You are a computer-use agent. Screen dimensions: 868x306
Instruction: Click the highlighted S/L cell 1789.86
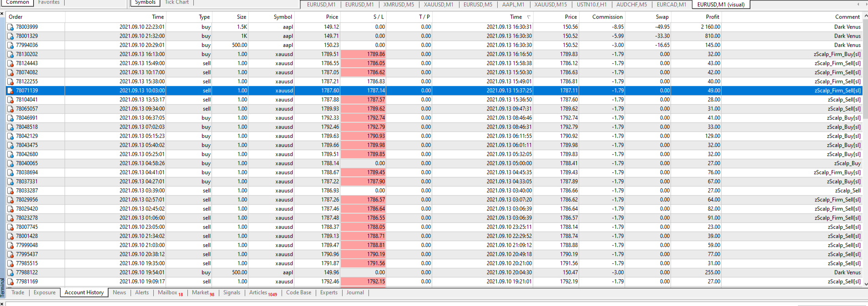click(363, 54)
